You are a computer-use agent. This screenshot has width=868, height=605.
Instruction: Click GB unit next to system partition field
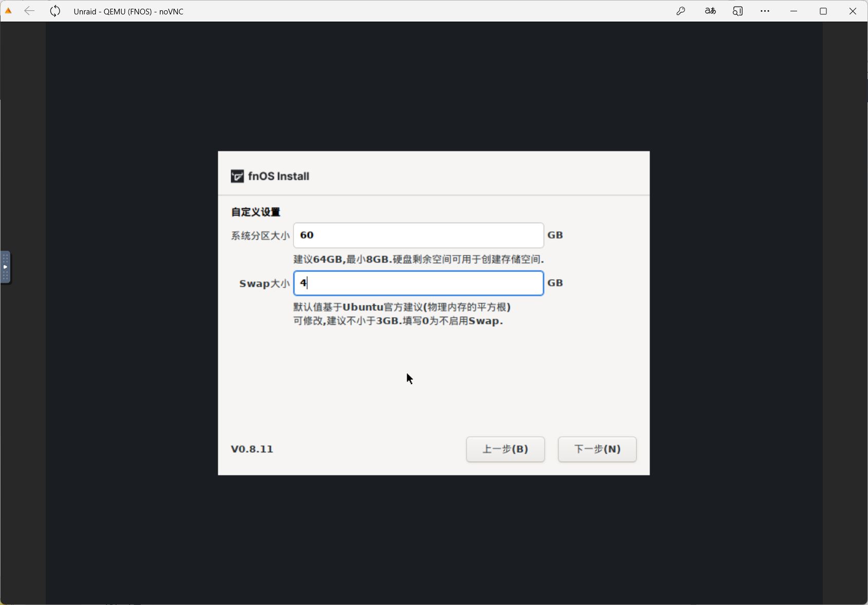click(555, 235)
